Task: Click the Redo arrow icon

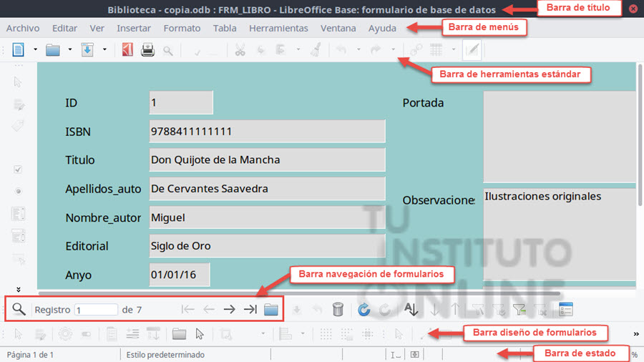Action: pyautogui.click(x=376, y=49)
